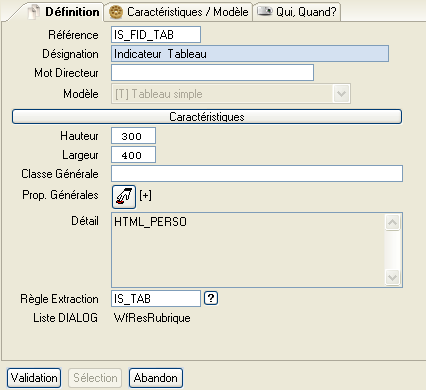Click the Caractéristiques section bar
The height and width of the screenshot is (390, 426).
(207, 117)
